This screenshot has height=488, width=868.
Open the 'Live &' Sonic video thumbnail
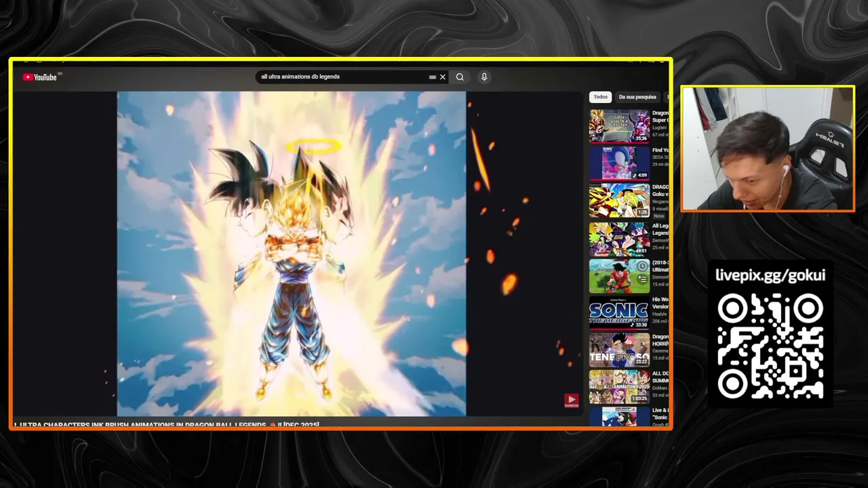tap(619, 416)
